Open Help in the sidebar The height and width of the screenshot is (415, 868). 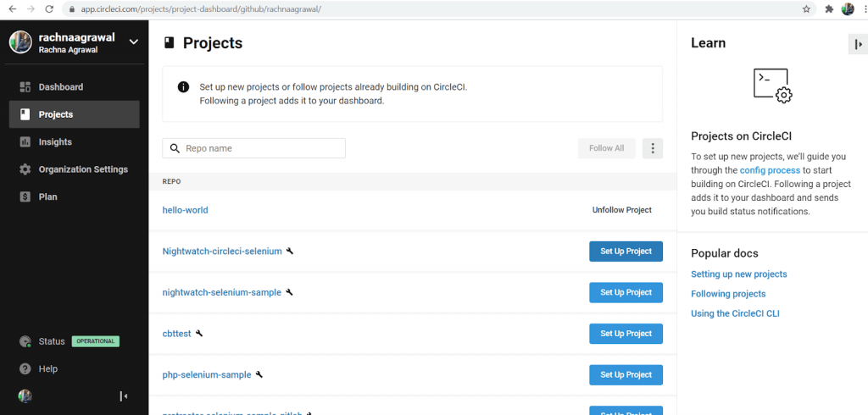(x=48, y=369)
